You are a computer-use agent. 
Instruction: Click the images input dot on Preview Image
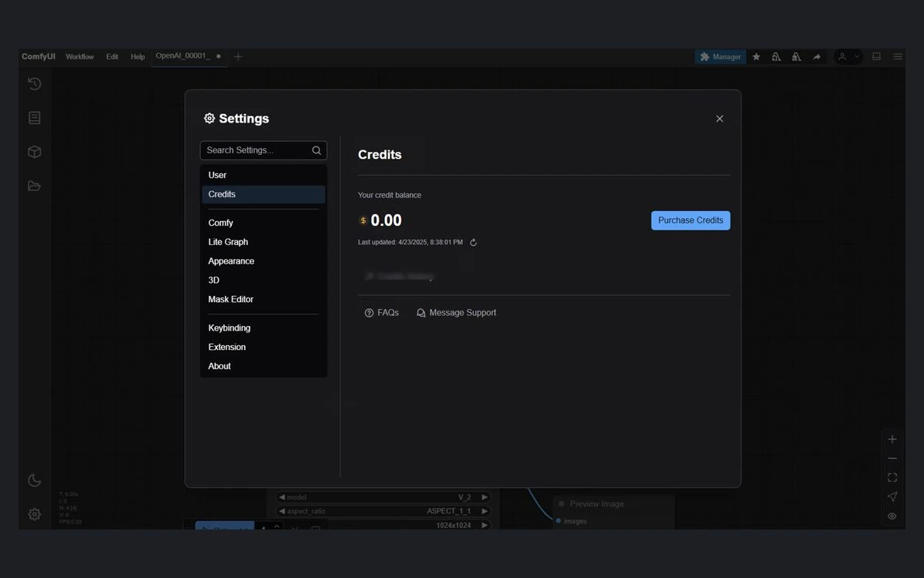click(559, 522)
